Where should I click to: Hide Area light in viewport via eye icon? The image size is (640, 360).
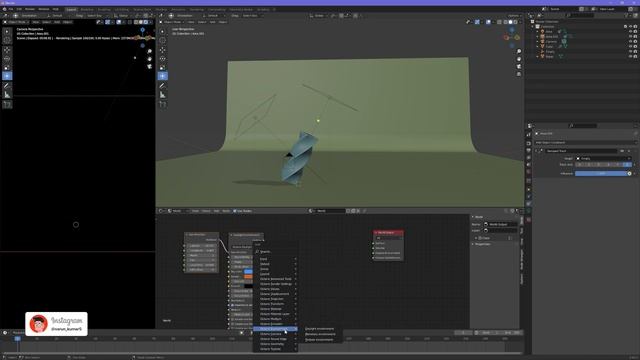pos(630,31)
